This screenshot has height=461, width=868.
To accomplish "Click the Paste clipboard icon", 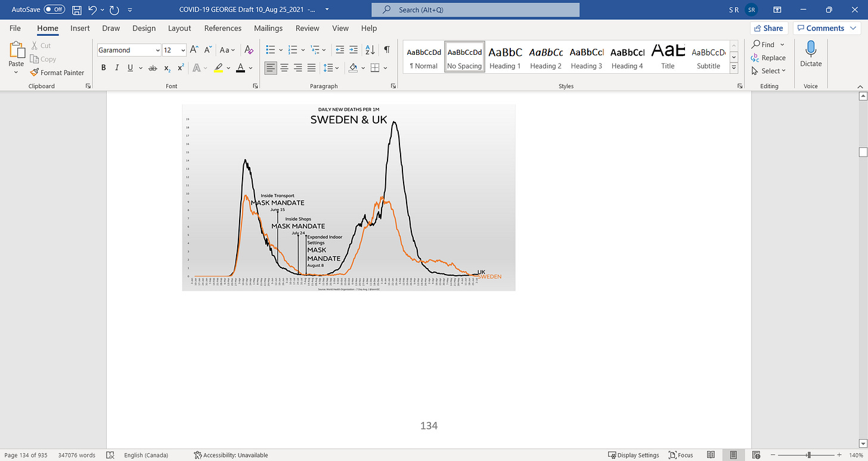I will tap(16, 49).
